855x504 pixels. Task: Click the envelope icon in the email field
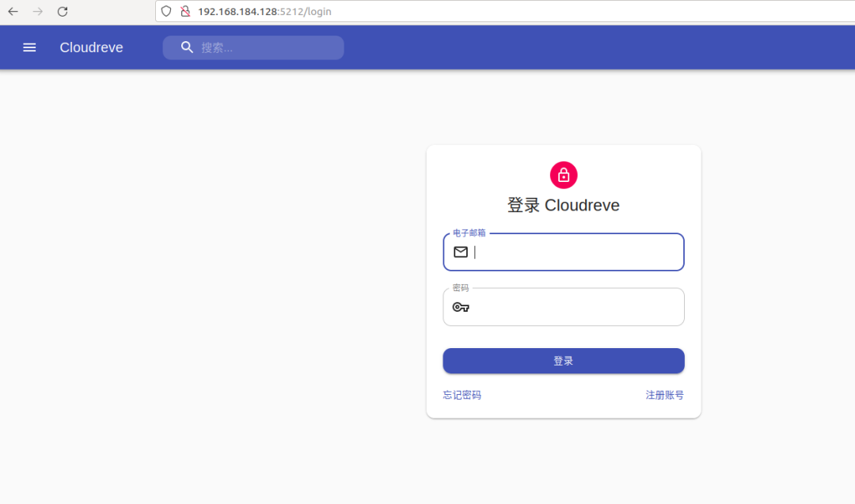click(x=461, y=252)
